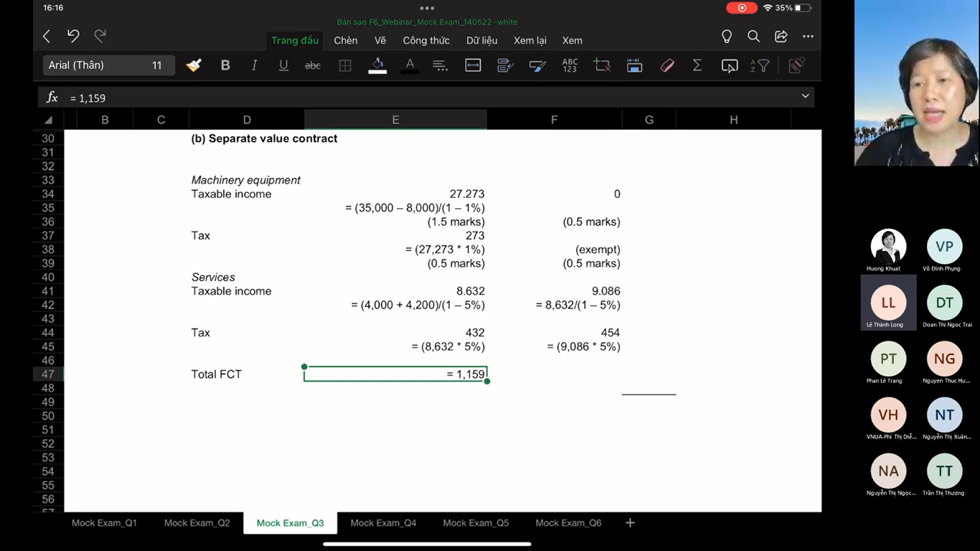This screenshot has height=551, width=980.
Task: Open the three-dot multitasking handle at top
Action: point(427,8)
